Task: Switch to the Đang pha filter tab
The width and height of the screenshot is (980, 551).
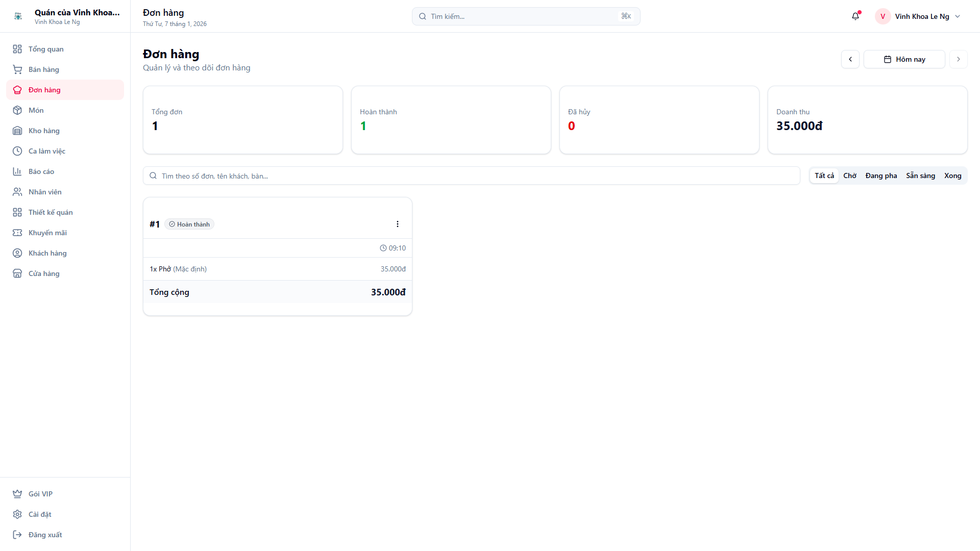Action: (x=881, y=176)
